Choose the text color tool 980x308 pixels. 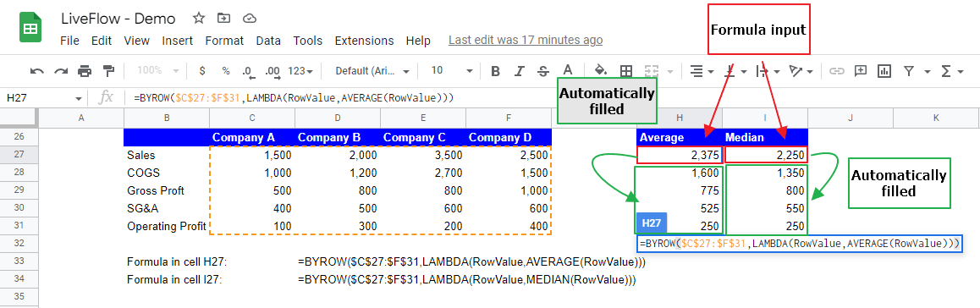tap(567, 70)
